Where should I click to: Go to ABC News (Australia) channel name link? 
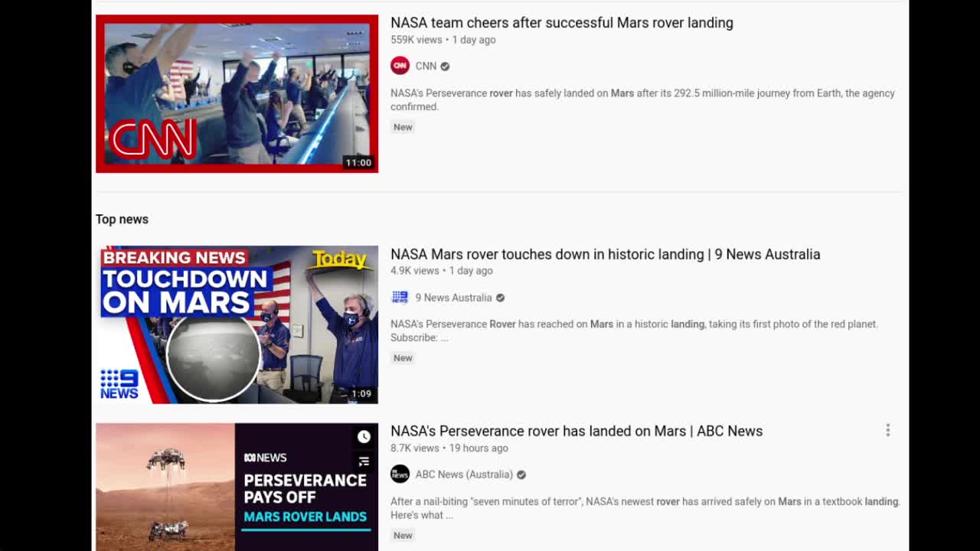point(464,474)
